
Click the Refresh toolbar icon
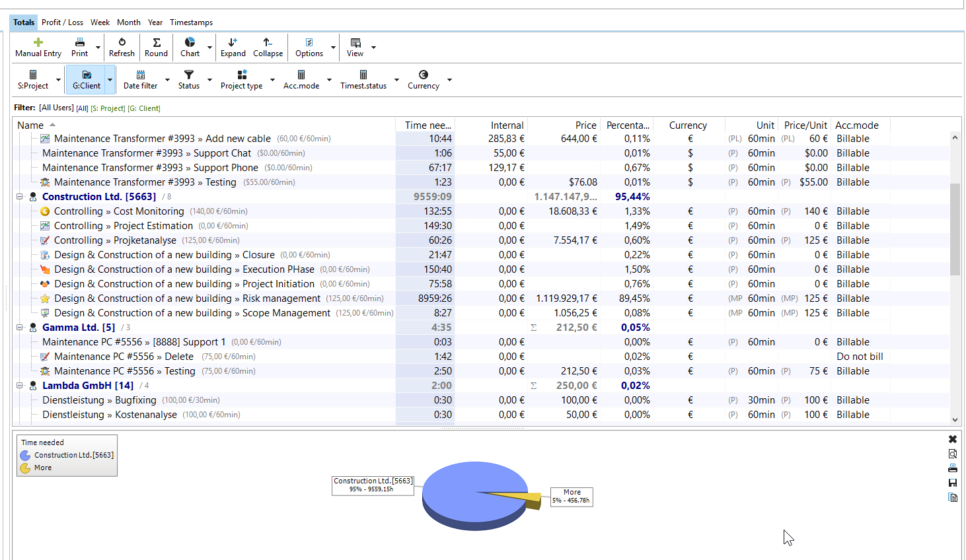(x=122, y=43)
